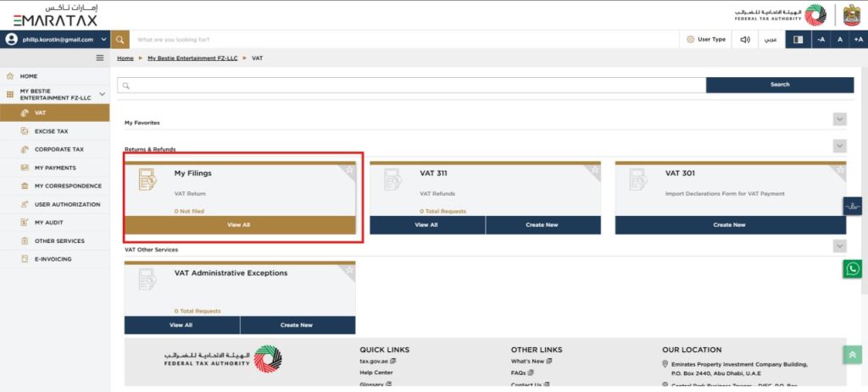Viewport: 868px width, 392px height.
Task: Favorite the VAT 311 card star
Action: click(x=594, y=169)
